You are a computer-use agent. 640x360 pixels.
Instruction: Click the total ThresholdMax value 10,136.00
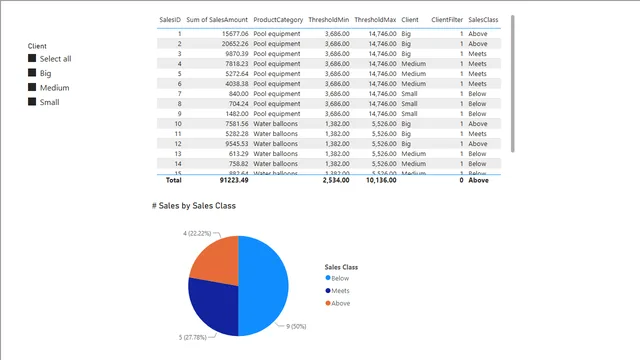pyautogui.click(x=381, y=180)
